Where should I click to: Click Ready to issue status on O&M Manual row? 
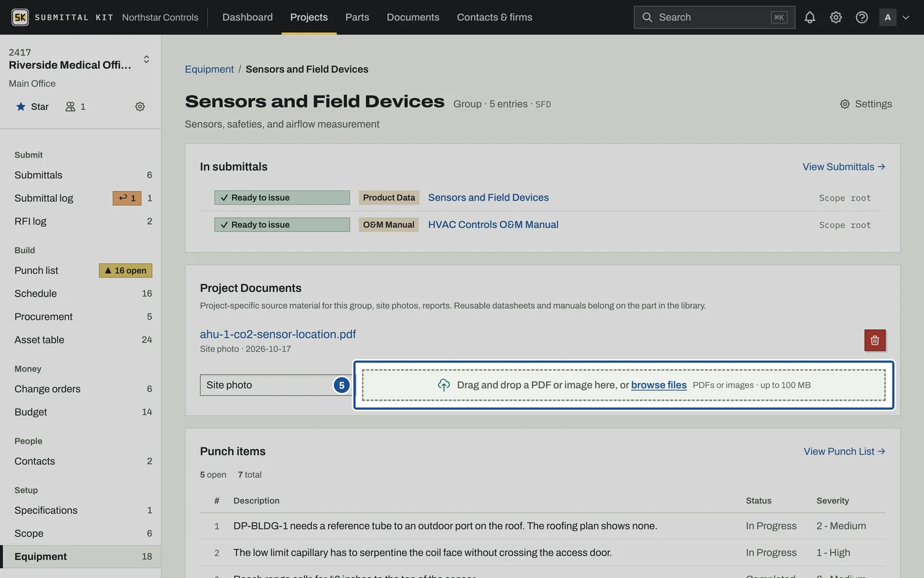(282, 225)
